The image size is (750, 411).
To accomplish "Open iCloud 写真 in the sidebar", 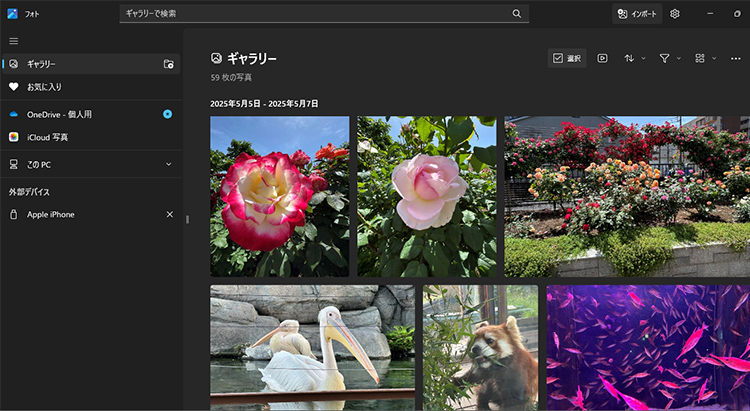I will coord(47,137).
